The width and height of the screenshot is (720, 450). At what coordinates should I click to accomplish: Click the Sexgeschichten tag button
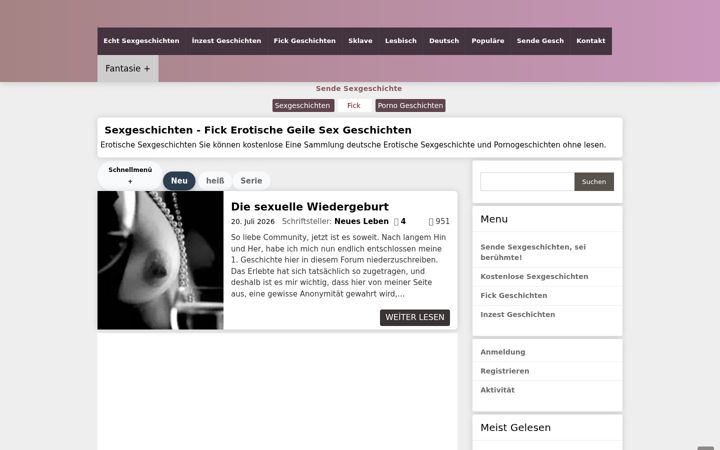(x=302, y=106)
